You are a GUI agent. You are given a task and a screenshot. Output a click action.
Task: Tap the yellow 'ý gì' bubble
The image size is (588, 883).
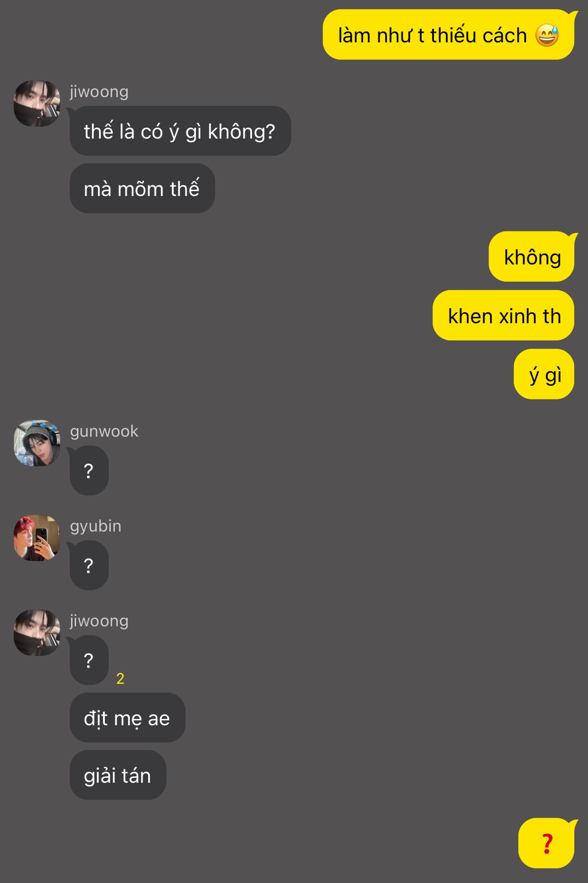pyautogui.click(x=544, y=374)
